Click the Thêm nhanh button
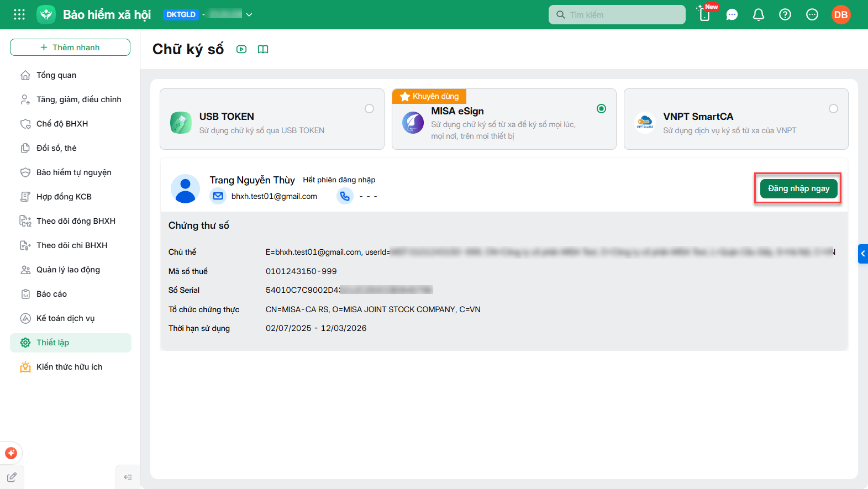The height and width of the screenshot is (489, 868). point(70,48)
